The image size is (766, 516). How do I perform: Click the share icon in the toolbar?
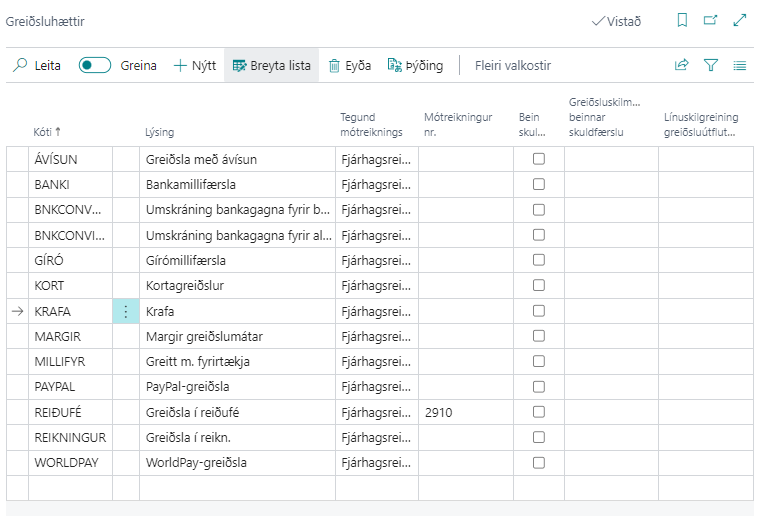click(682, 65)
